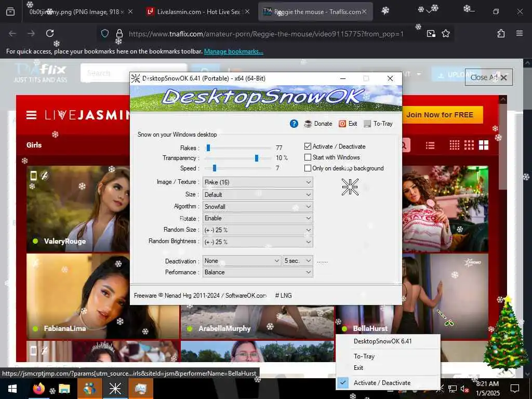
Task: Expand the Random Brightness dropdown
Action: tap(258, 242)
